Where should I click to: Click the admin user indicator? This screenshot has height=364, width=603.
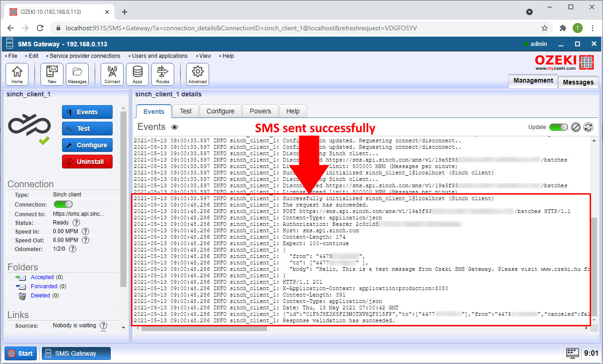coord(535,44)
